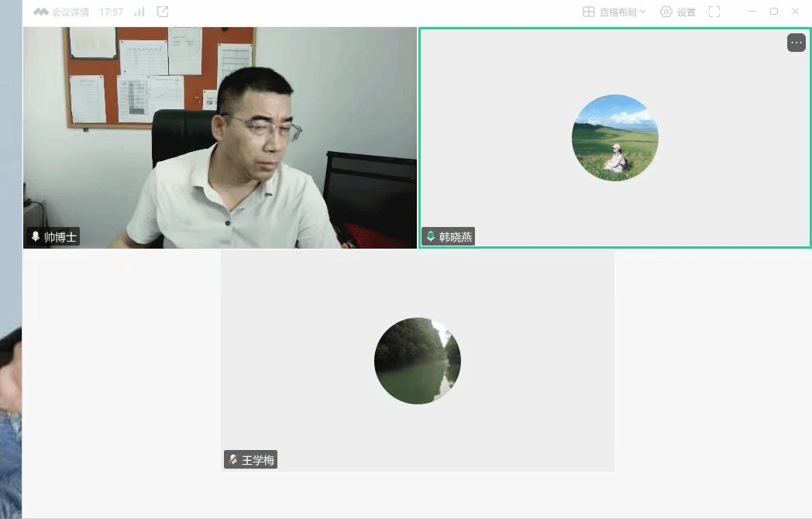812x519 pixels.
Task: Click 王学梅 muted microphone icon
Action: 232,460
